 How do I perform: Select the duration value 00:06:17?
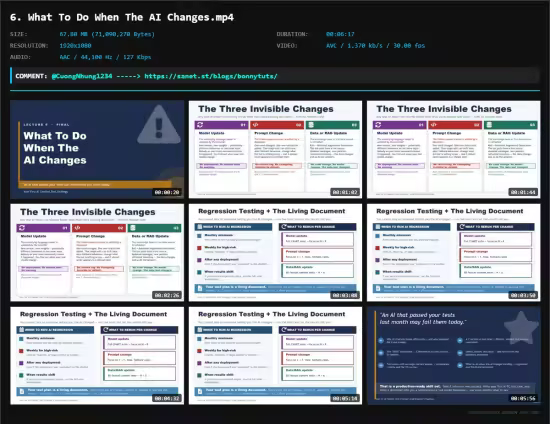tap(340, 34)
